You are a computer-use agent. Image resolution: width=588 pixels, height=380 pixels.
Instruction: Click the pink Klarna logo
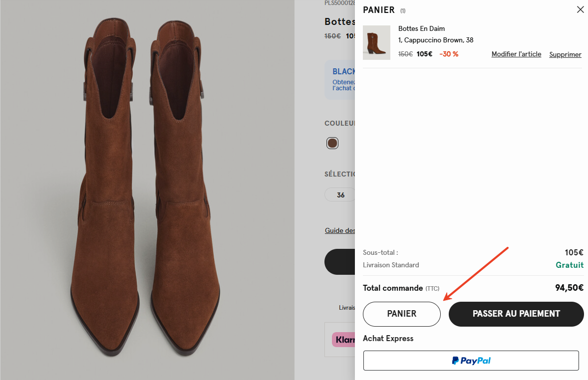(344, 340)
